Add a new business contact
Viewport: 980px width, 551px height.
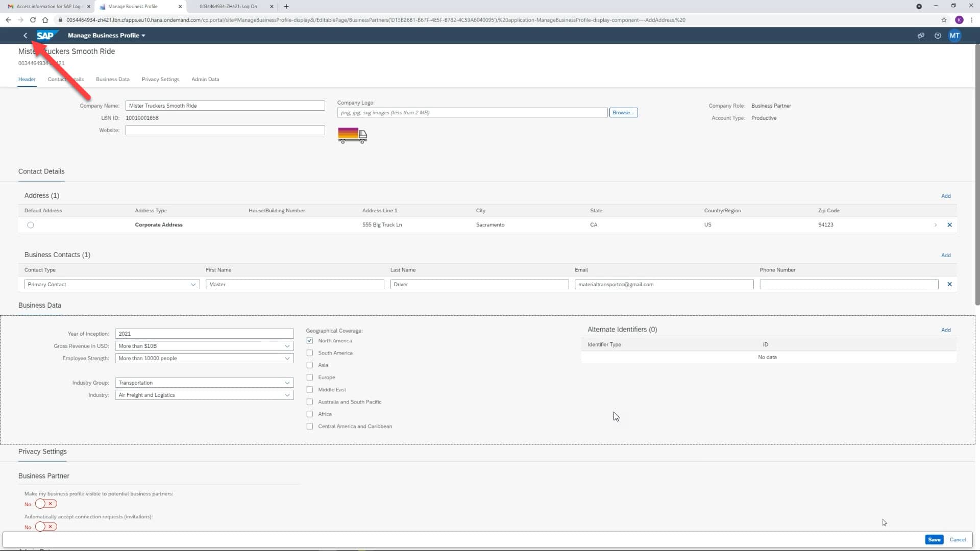point(946,256)
